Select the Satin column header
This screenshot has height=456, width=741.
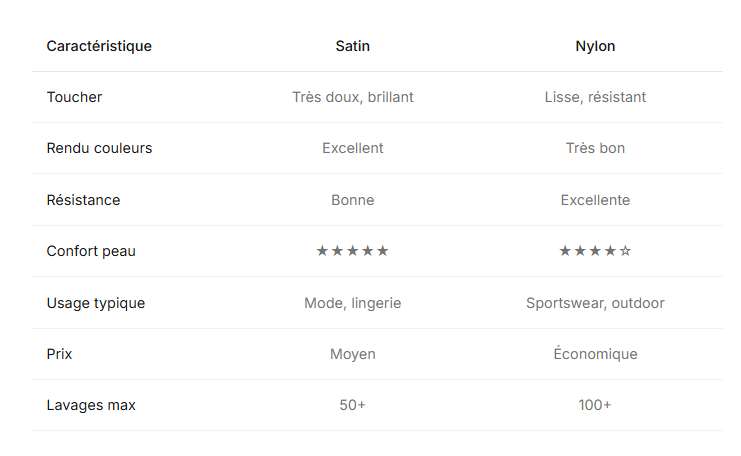[x=352, y=46]
